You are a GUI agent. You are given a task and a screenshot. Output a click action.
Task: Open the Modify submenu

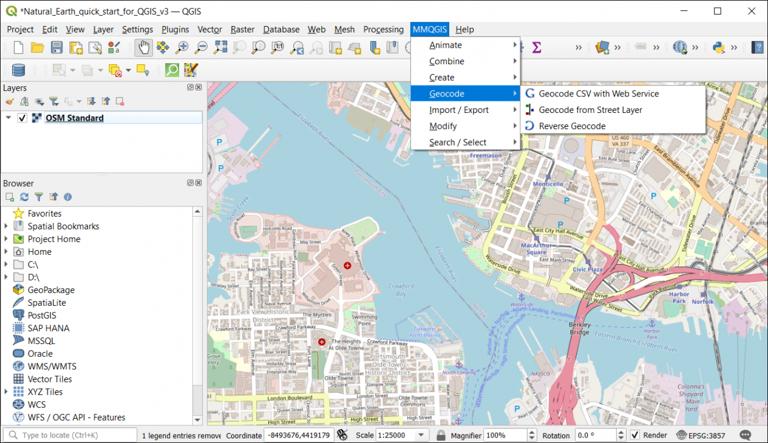click(465, 126)
